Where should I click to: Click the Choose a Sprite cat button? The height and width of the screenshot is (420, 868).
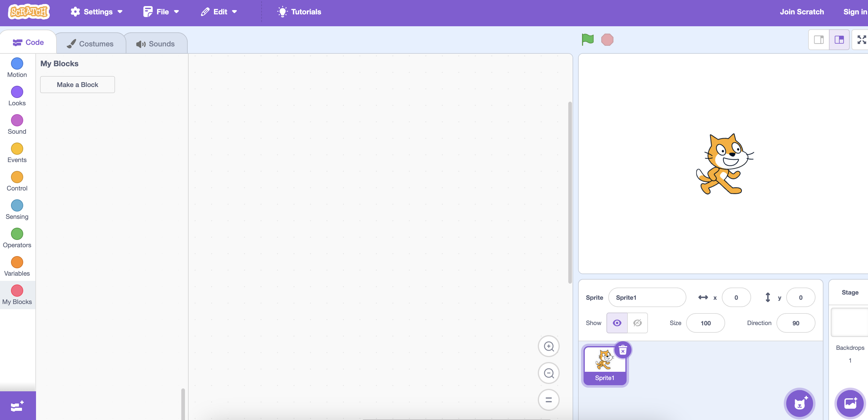(x=799, y=403)
